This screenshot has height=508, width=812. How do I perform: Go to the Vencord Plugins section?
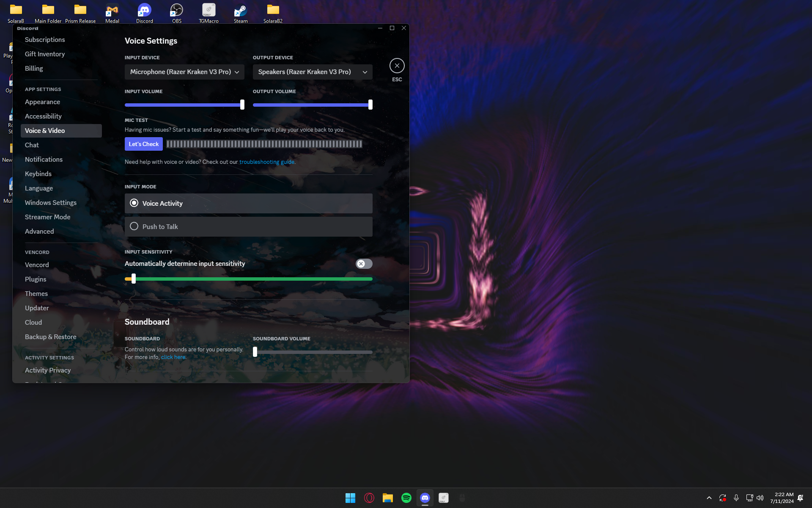tap(36, 279)
